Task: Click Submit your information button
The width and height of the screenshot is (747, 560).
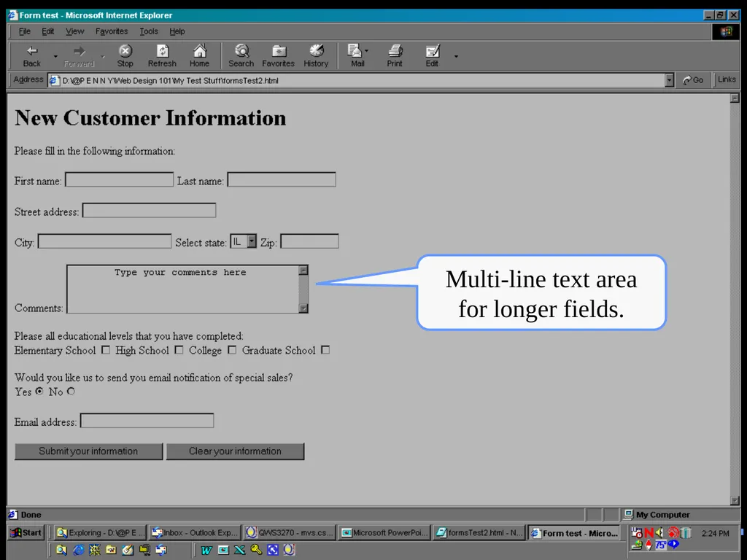Action: pos(88,451)
